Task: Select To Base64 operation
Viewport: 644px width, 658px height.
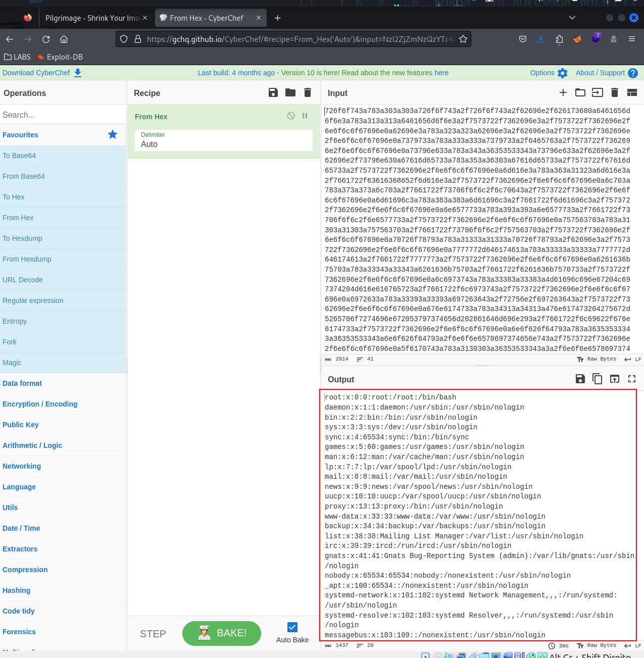Action: tap(63, 156)
